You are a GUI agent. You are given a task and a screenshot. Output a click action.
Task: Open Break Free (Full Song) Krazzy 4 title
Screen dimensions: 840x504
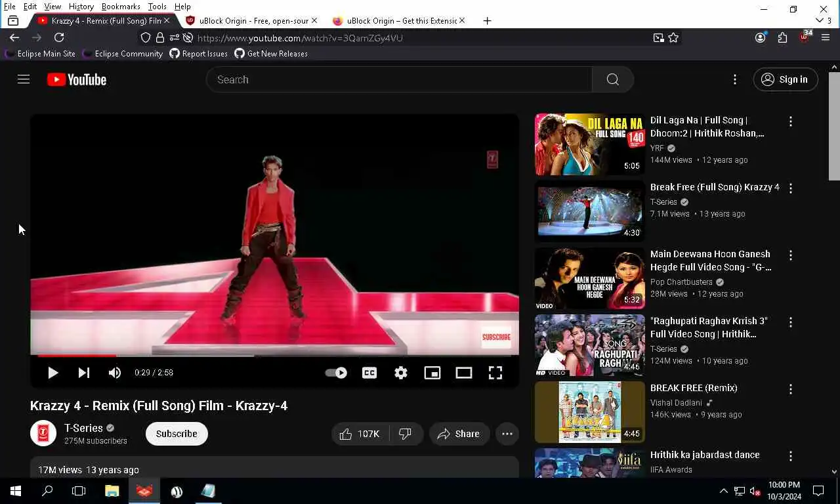[x=715, y=187]
